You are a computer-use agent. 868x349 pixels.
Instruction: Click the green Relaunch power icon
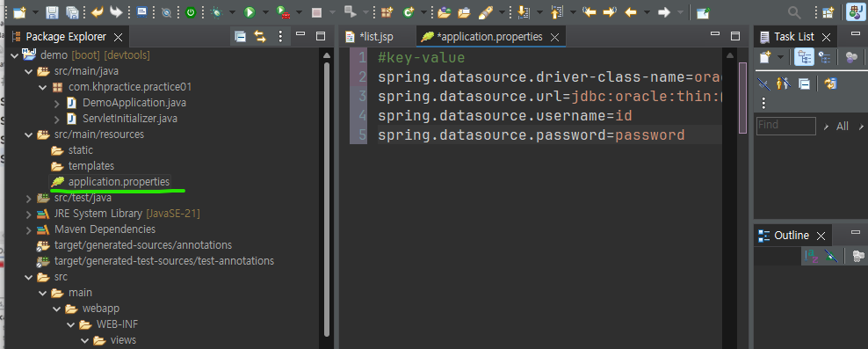[x=191, y=12]
